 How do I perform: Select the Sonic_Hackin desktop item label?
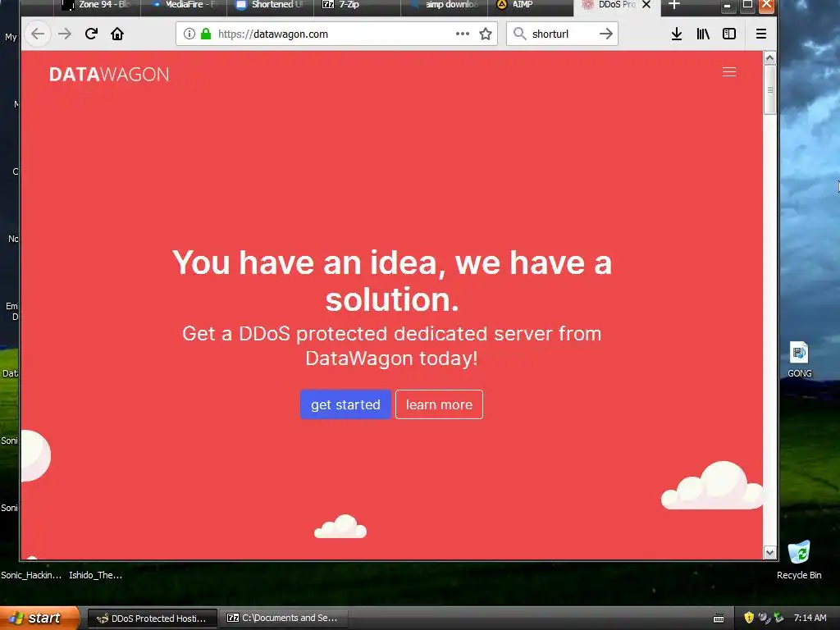point(31,575)
